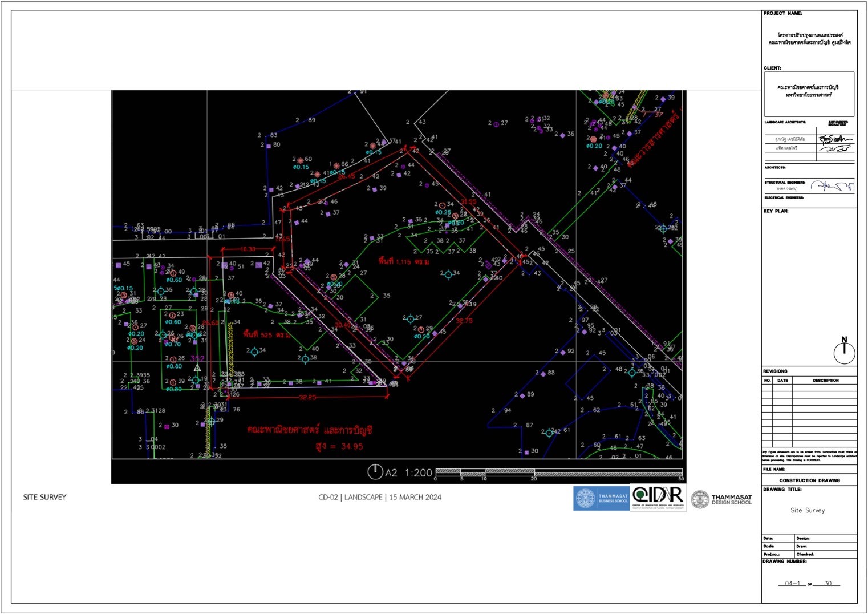Screen dimensions: 868x614
Task: Select the 'ARCHITECTS:' label
Action: (x=775, y=167)
